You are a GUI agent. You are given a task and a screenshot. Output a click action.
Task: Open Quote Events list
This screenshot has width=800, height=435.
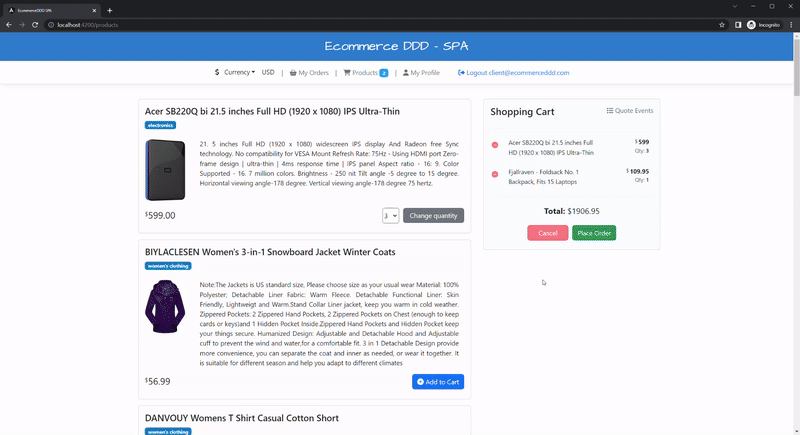click(x=630, y=111)
